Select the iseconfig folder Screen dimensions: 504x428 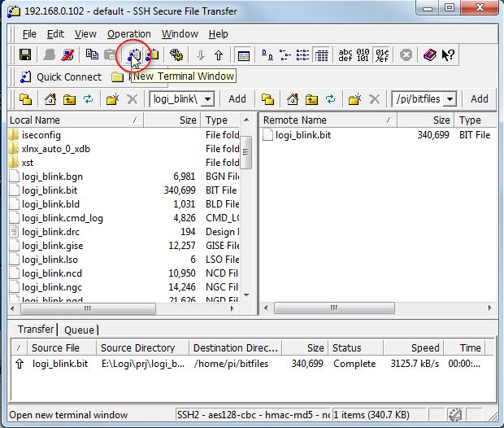tap(41, 135)
